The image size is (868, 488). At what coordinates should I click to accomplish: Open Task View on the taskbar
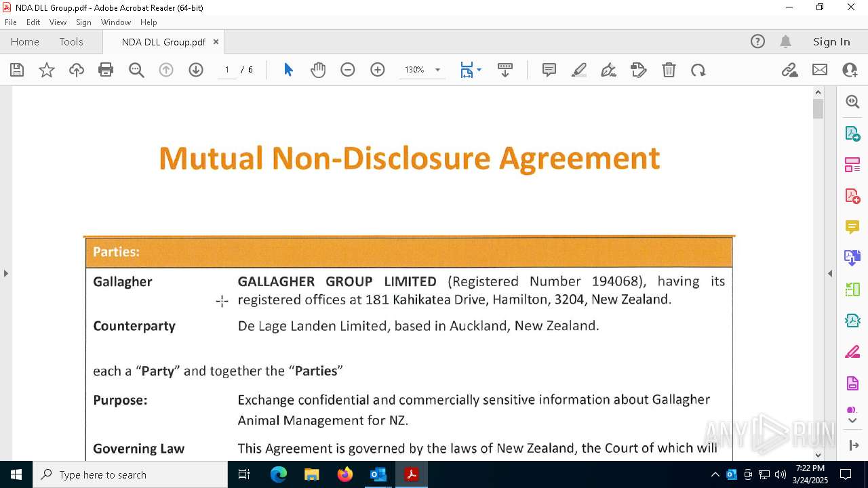pyautogui.click(x=245, y=474)
